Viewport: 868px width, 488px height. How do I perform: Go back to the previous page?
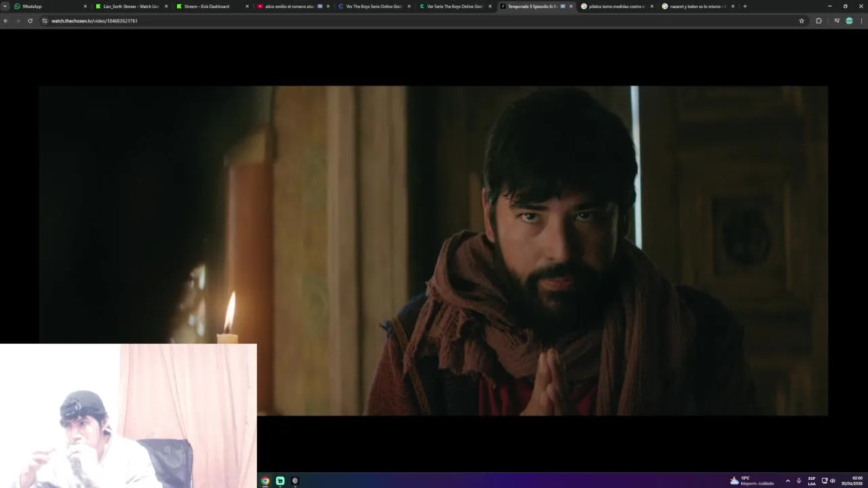point(5,21)
